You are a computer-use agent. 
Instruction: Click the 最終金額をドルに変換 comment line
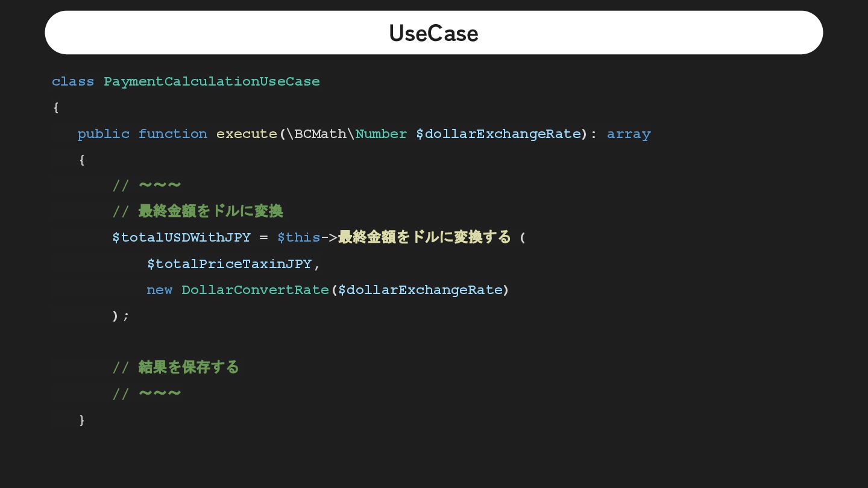pos(198,211)
